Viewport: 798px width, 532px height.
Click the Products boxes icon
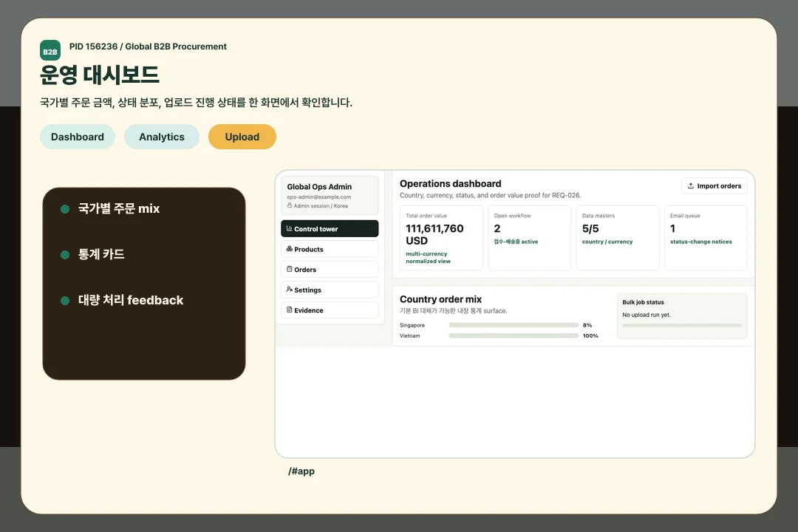289,249
